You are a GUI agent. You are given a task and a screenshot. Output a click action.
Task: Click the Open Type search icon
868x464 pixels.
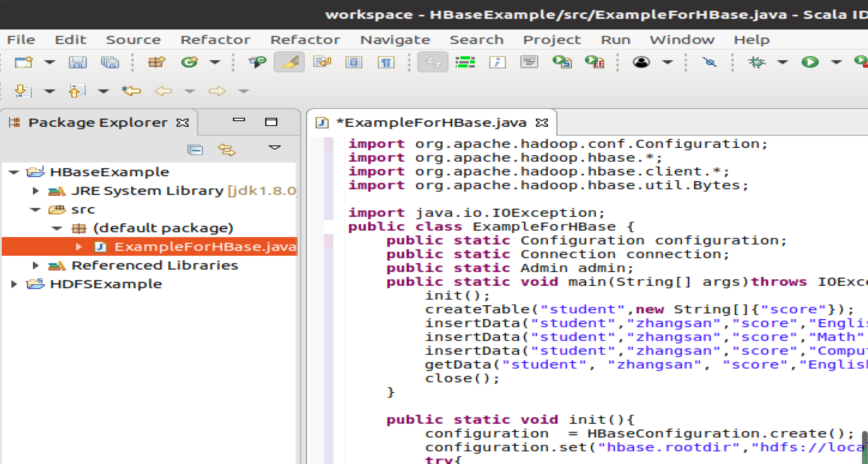point(257,62)
